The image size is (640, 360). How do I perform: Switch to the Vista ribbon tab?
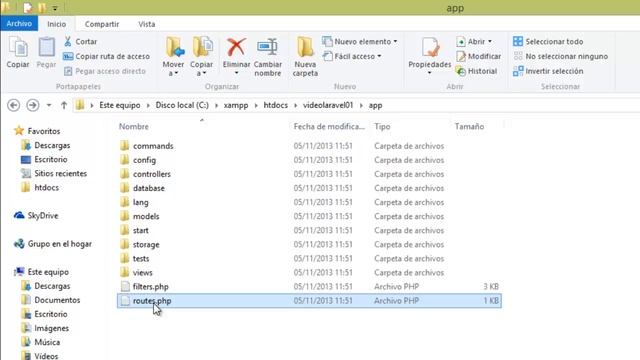(147, 24)
